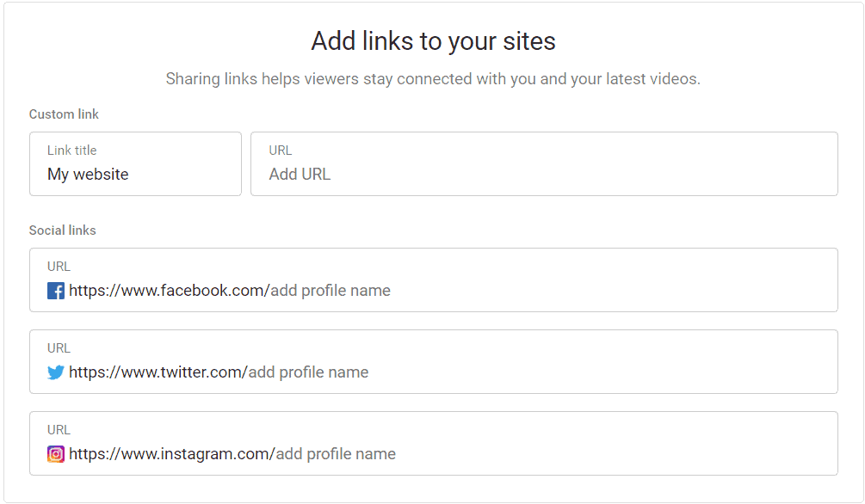Click the Add links to your sites heading
Screen dimensions: 865x504
[x=433, y=41]
